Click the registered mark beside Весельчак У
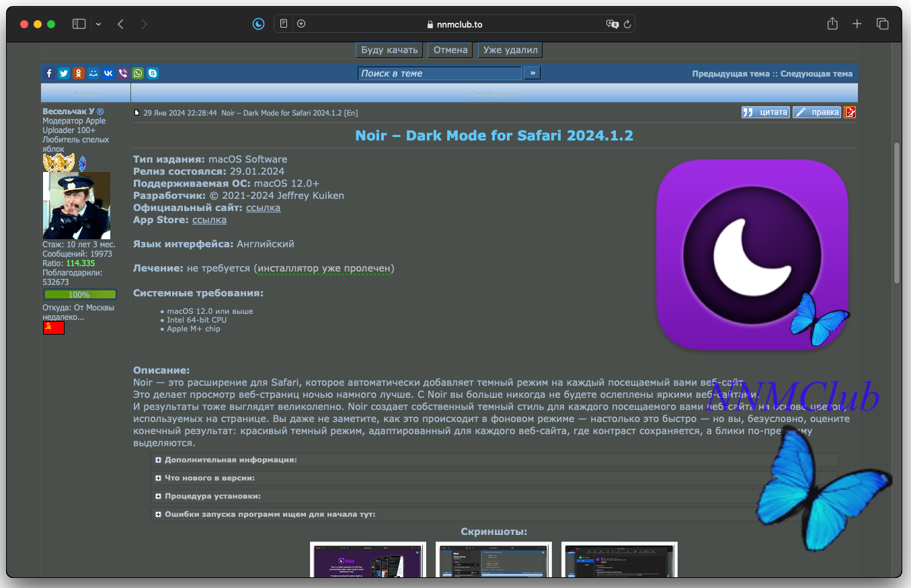The width and height of the screenshot is (911, 588). 100,112
